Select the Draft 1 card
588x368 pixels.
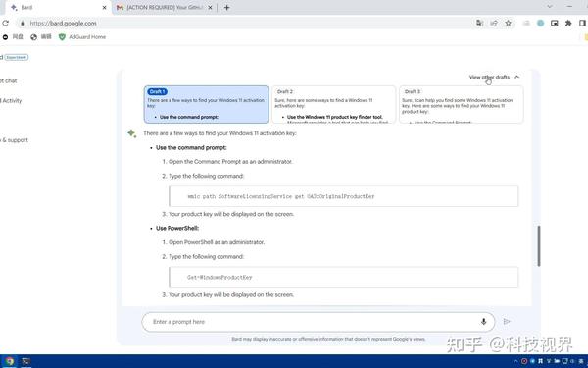coord(206,104)
